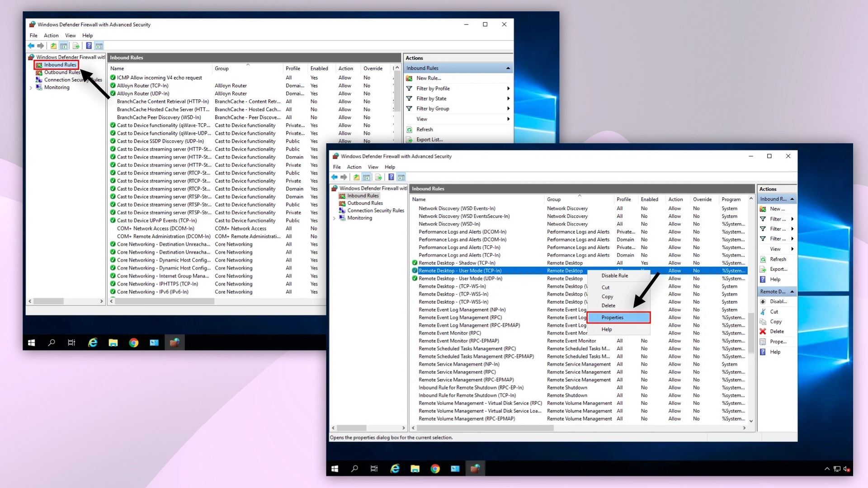868x488 pixels.
Task: Click Disable Rule icon in Remote Desktop actions
Action: [763, 302]
